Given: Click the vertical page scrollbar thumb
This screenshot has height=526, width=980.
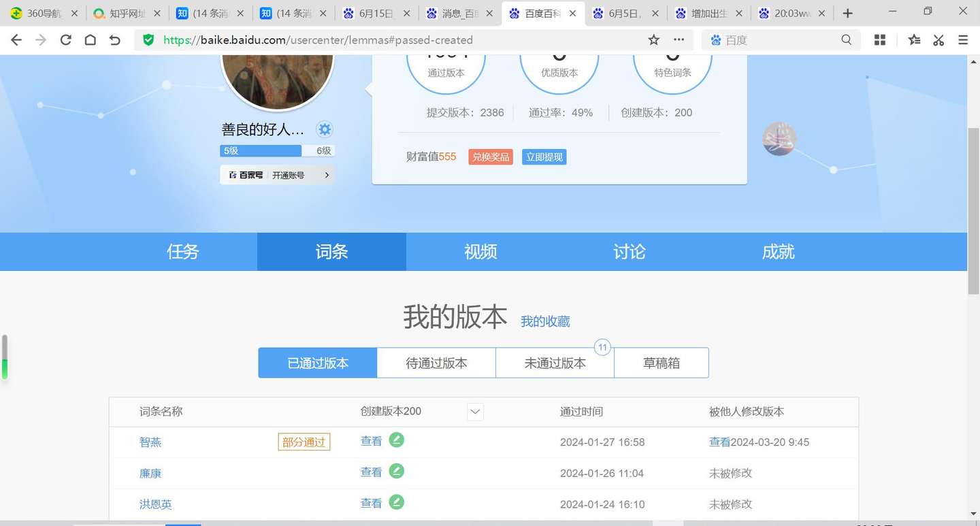Looking at the screenshot, I should point(973,211).
